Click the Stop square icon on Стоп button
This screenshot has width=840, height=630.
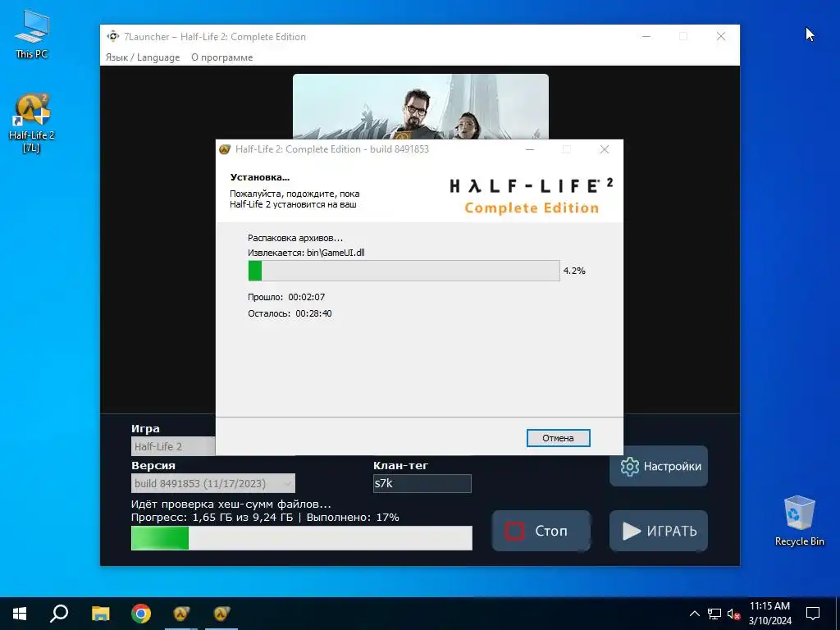pyautogui.click(x=514, y=531)
